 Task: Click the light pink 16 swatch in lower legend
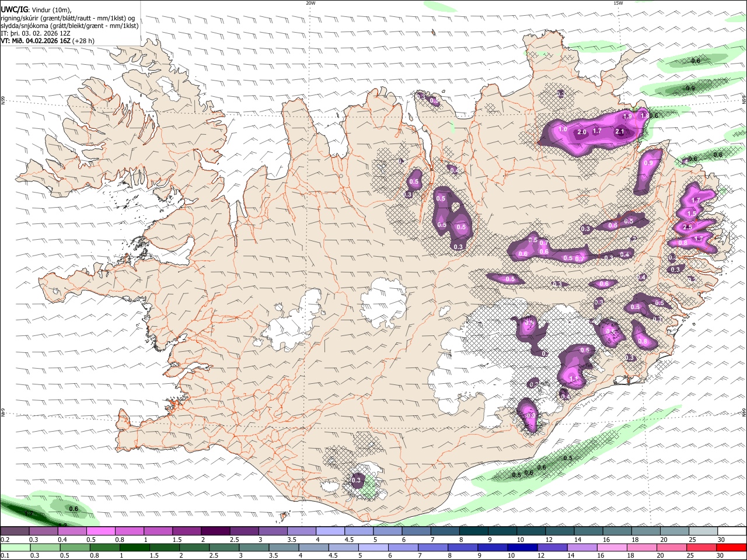point(611,548)
